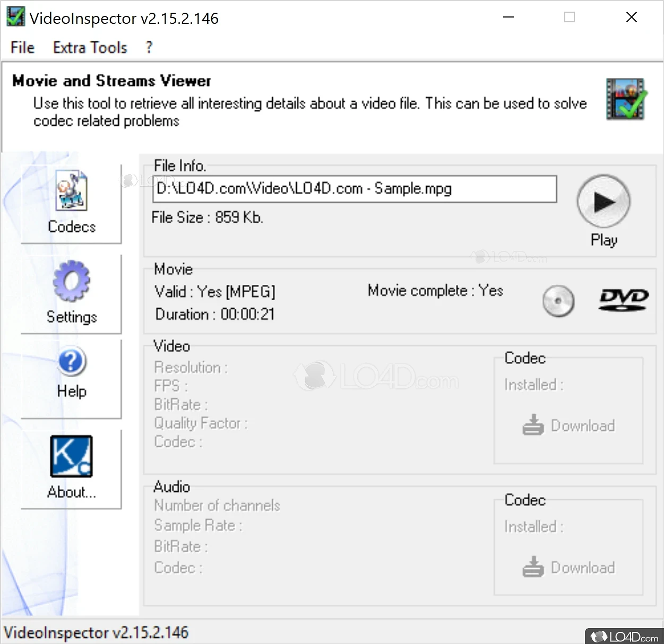Open the ? menu
The width and height of the screenshot is (664, 644).
click(149, 47)
